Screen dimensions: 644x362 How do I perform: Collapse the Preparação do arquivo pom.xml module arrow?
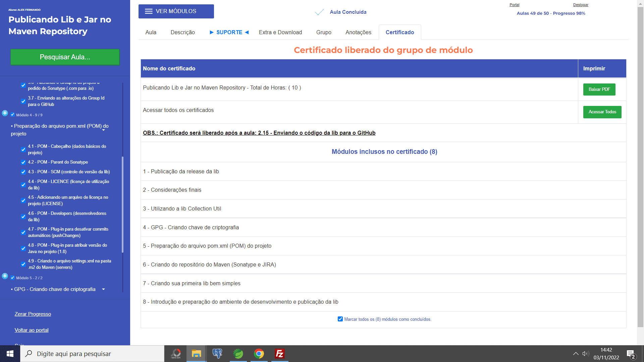coord(104,130)
